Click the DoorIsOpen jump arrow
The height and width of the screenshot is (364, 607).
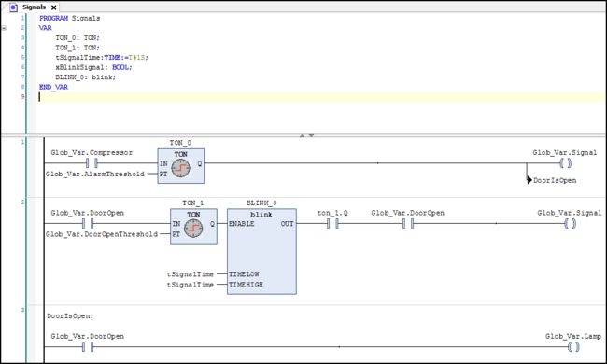(x=529, y=180)
